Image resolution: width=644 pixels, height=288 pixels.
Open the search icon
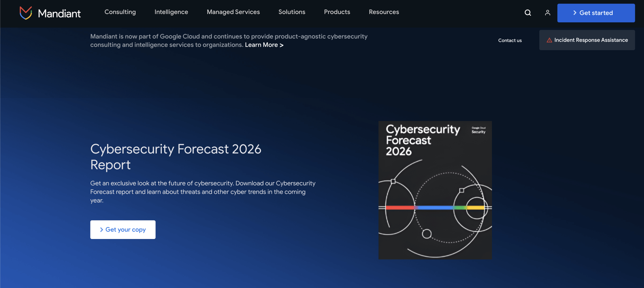528,13
